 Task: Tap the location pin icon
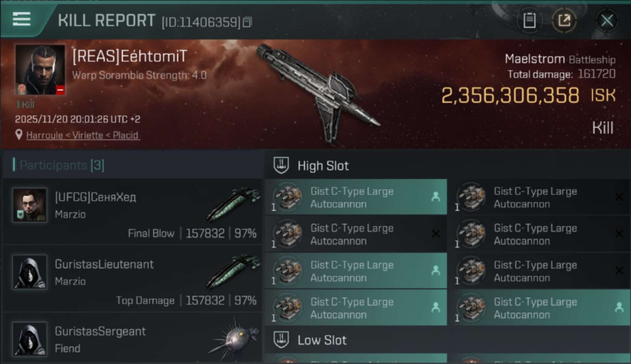click(19, 135)
